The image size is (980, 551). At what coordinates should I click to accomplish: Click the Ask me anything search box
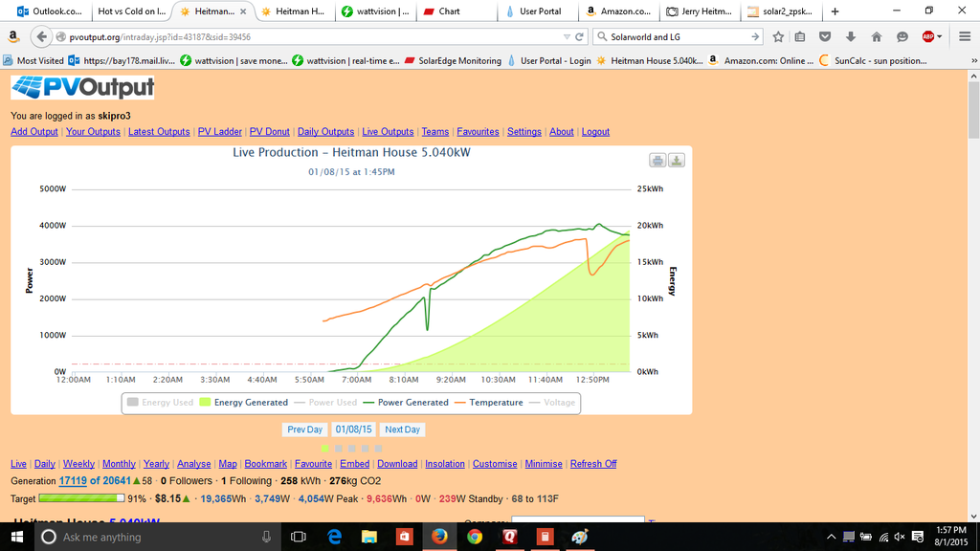pos(156,537)
